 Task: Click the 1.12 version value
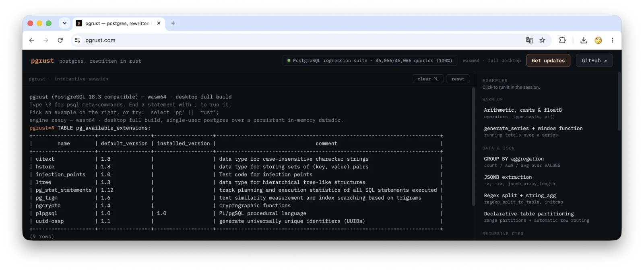pyautogui.click(x=107, y=190)
